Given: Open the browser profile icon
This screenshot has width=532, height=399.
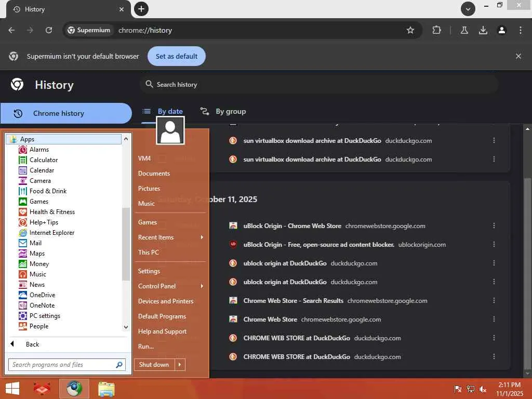Looking at the screenshot, I should click(x=502, y=30).
